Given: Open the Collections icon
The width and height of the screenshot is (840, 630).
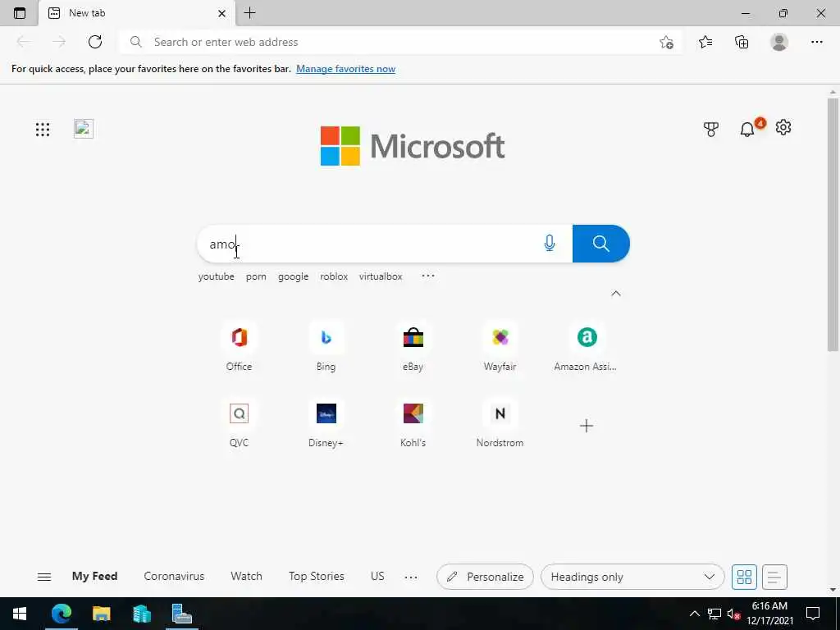Looking at the screenshot, I should point(742,42).
